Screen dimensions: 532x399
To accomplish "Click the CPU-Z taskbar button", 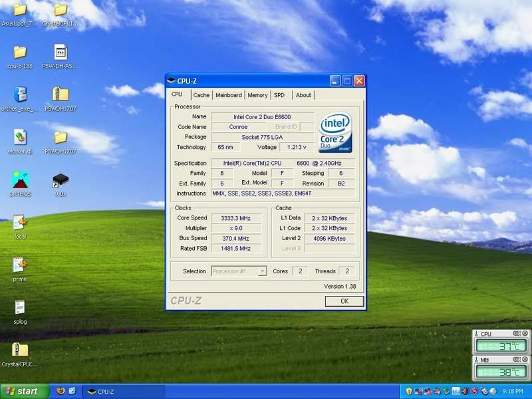I will click(x=124, y=392).
